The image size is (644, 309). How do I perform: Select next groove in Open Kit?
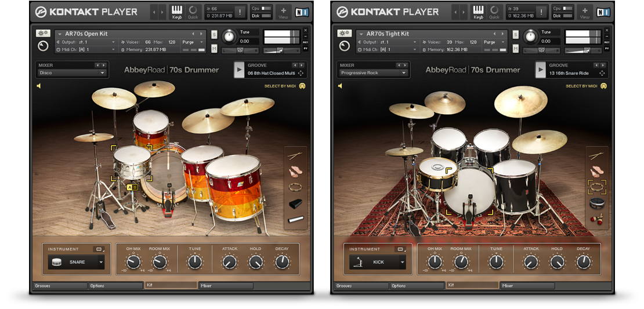pos(302,65)
